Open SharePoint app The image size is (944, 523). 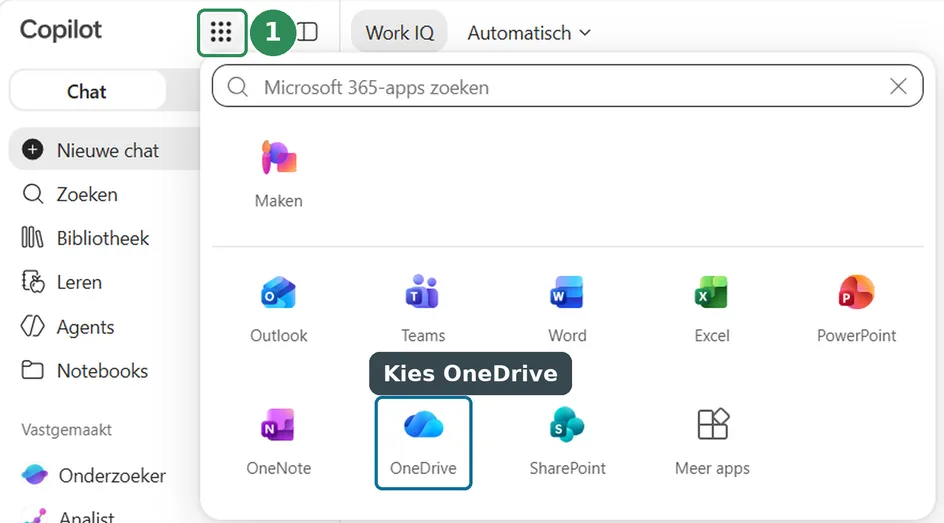click(567, 442)
